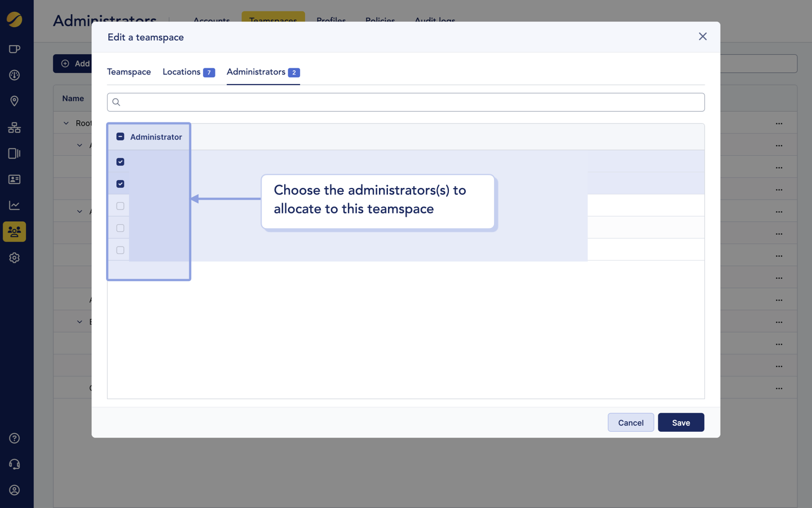This screenshot has height=508, width=812.
Task: Open the location pin sidebar icon
Action: click(x=14, y=101)
